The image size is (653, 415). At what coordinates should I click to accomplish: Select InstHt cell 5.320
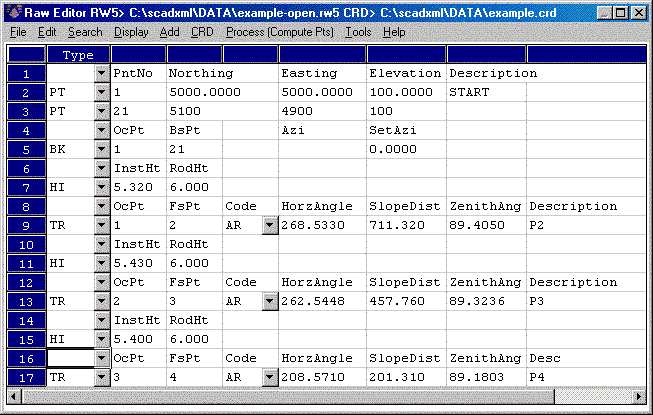coord(139,187)
